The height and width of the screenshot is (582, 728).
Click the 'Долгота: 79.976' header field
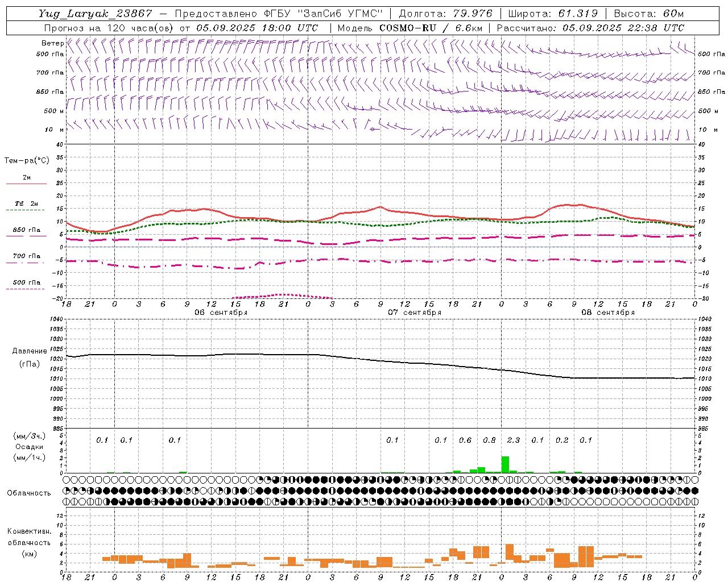[446, 14]
